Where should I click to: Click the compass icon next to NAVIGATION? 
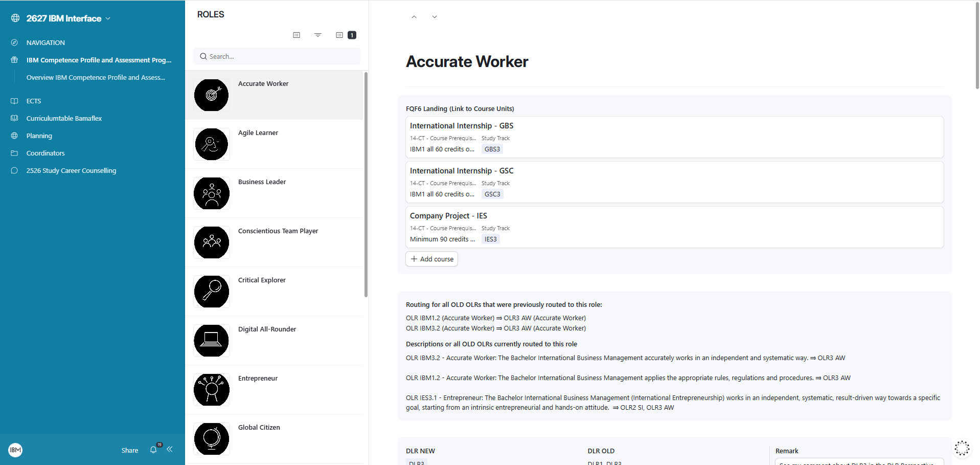[x=14, y=42]
